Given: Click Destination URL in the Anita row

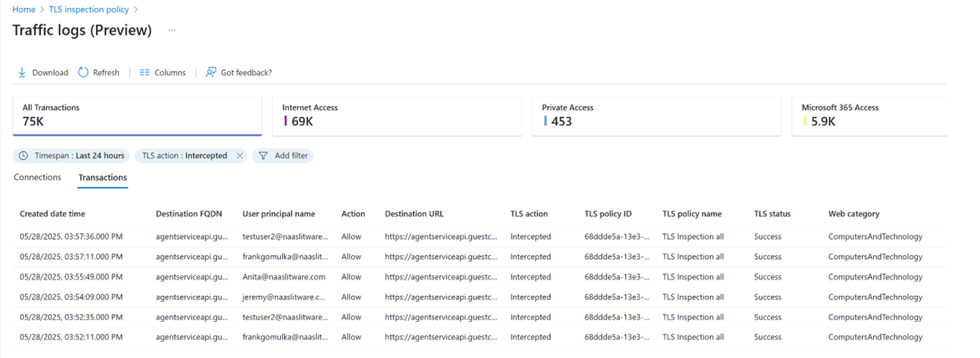Looking at the screenshot, I should [x=441, y=277].
